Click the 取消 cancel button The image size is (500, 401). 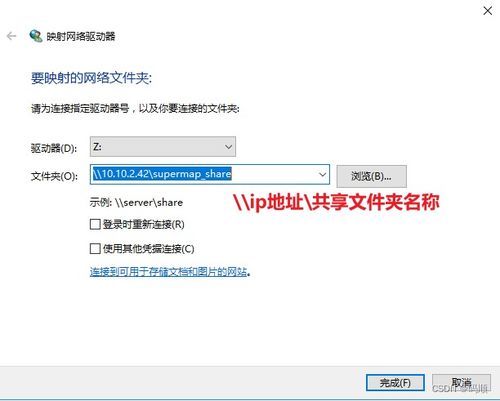click(x=461, y=382)
